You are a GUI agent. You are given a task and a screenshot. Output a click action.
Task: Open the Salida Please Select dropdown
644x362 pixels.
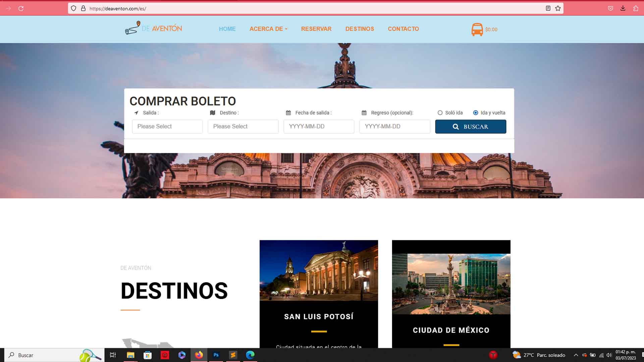(x=167, y=126)
